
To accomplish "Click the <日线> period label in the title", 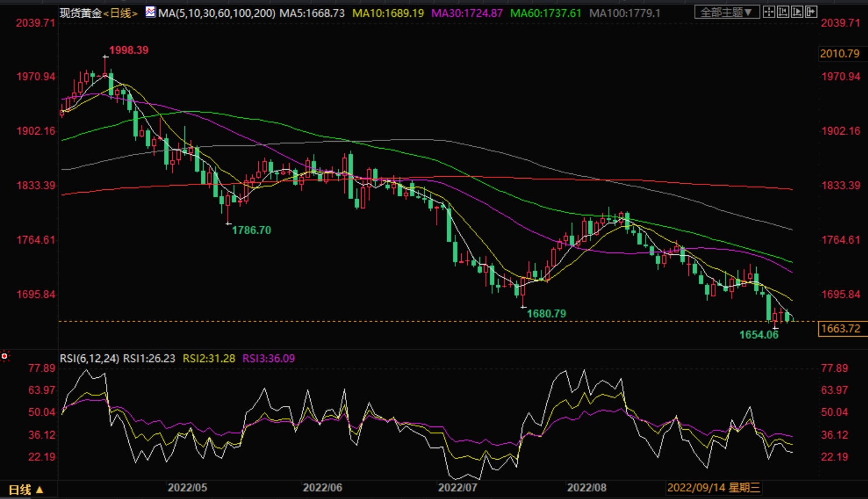I will [121, 13].
